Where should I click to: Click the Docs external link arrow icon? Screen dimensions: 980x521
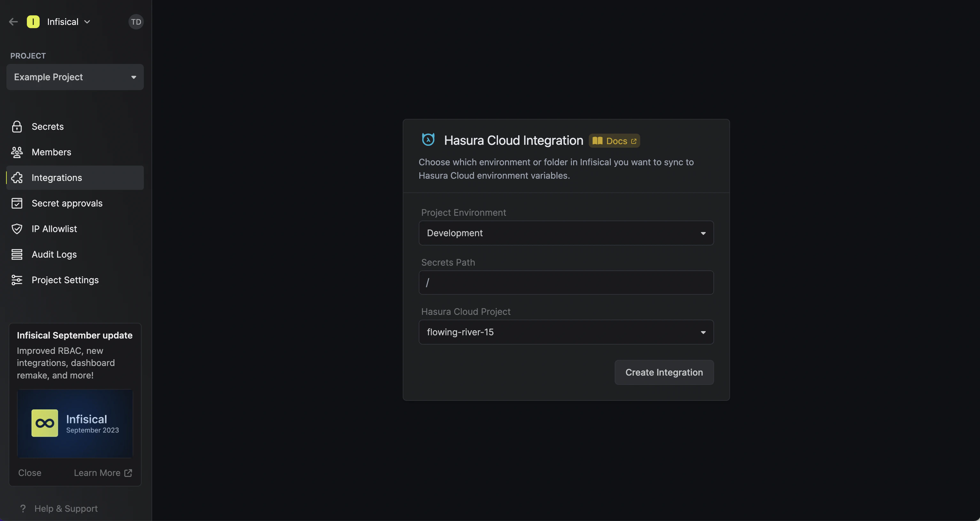[634, 141]
